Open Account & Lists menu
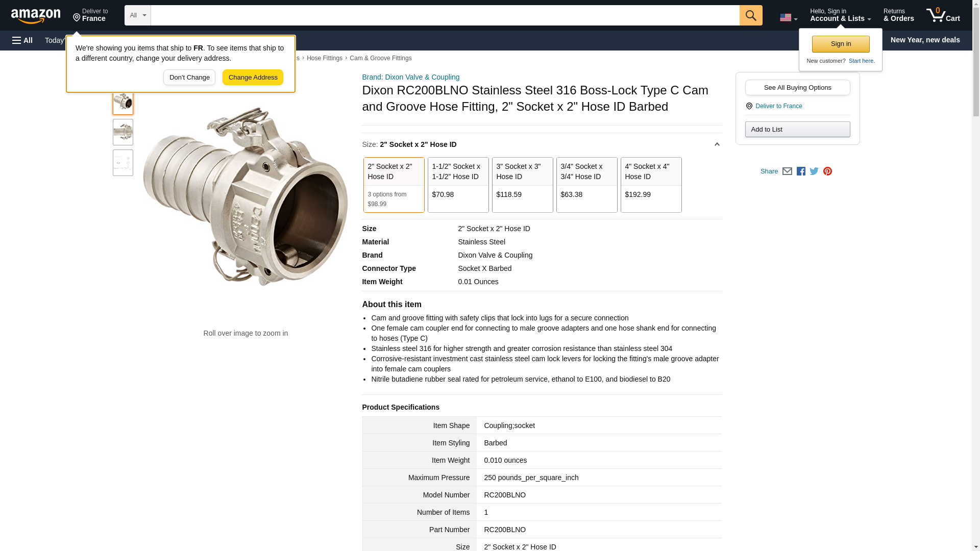The width and height of the screenshot is (980, 551). click(840, 15)
